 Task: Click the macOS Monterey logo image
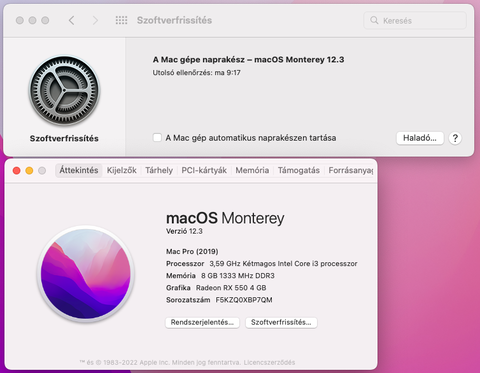click(x=86, y=274)
